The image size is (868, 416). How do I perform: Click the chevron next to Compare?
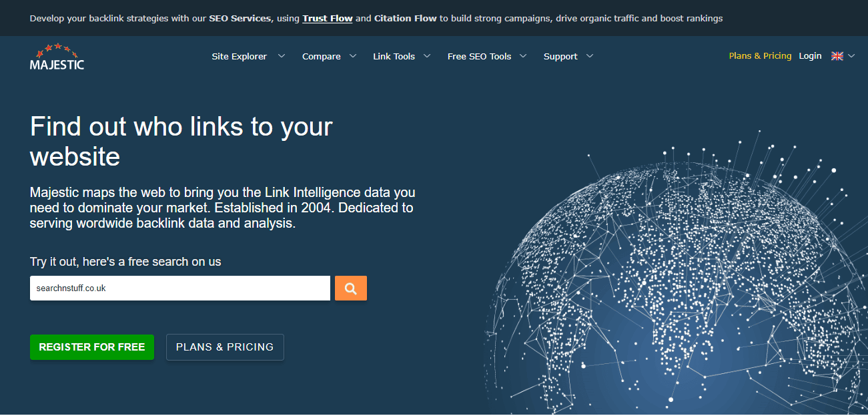(353, 56)
